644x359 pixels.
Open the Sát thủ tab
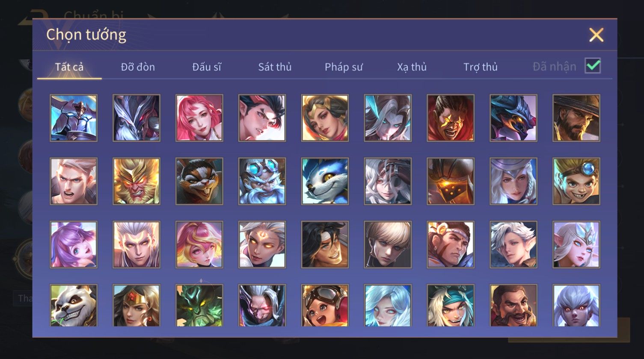275,67
